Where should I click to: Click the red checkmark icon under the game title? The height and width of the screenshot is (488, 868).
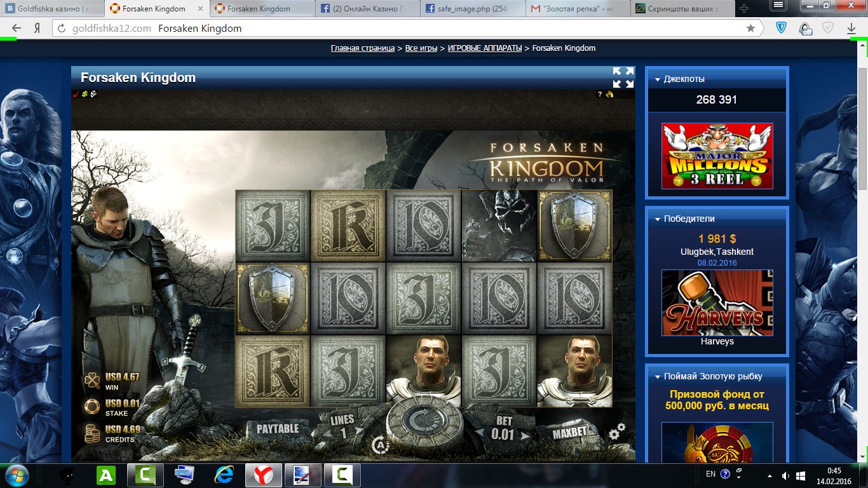(x=76, y=94)
